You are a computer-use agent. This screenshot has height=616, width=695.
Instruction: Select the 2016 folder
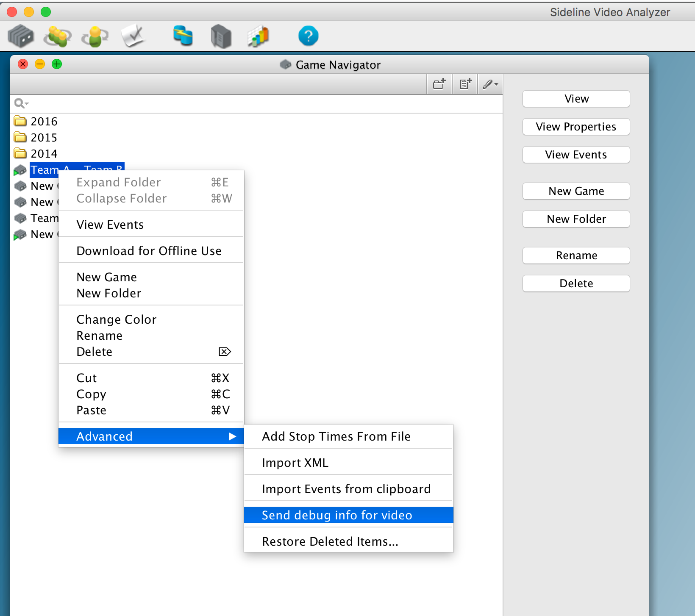coord(44,122)
